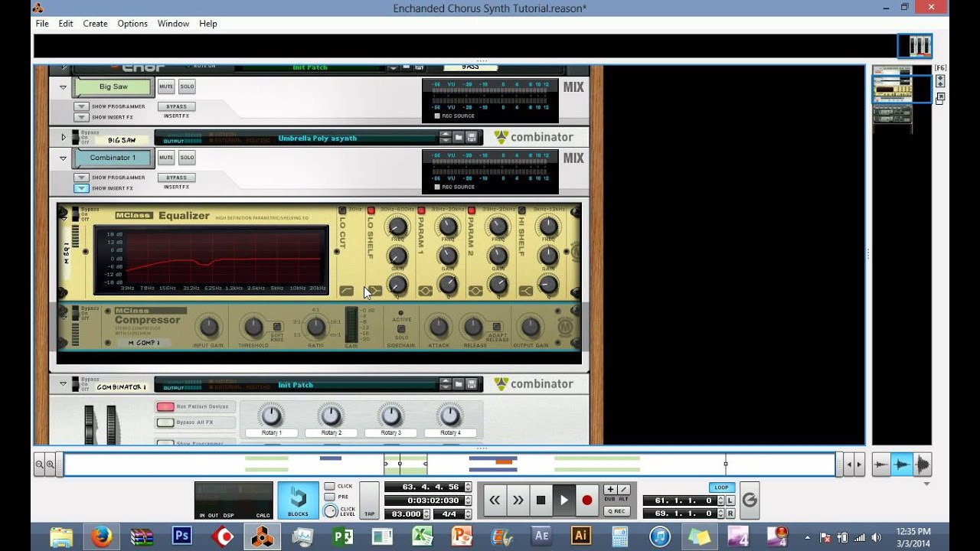Toggle Rec Source on Big Saw mix channel

point(437,116)
